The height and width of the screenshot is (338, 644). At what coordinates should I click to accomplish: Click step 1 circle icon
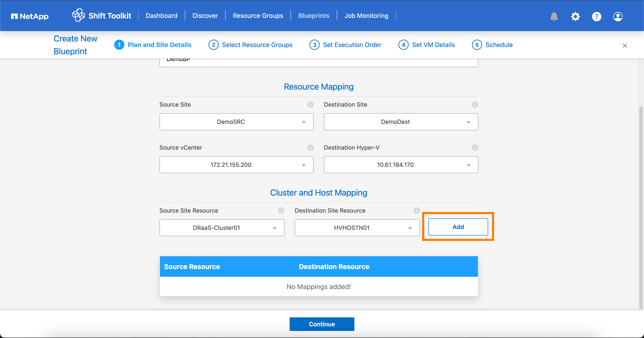click(119, 45)
